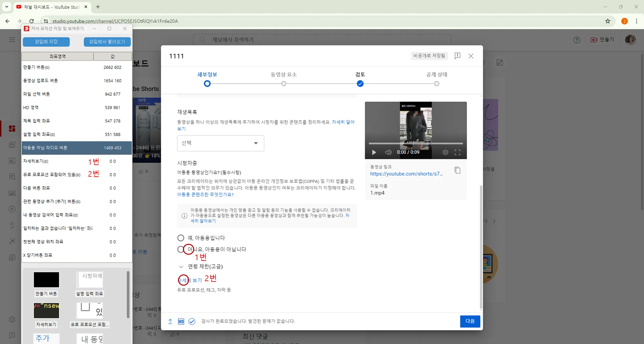644x344 pixels.
Task: Click the checks complete checkmark icon in footer
Action: pyautogui.click(x=192, y=321)
